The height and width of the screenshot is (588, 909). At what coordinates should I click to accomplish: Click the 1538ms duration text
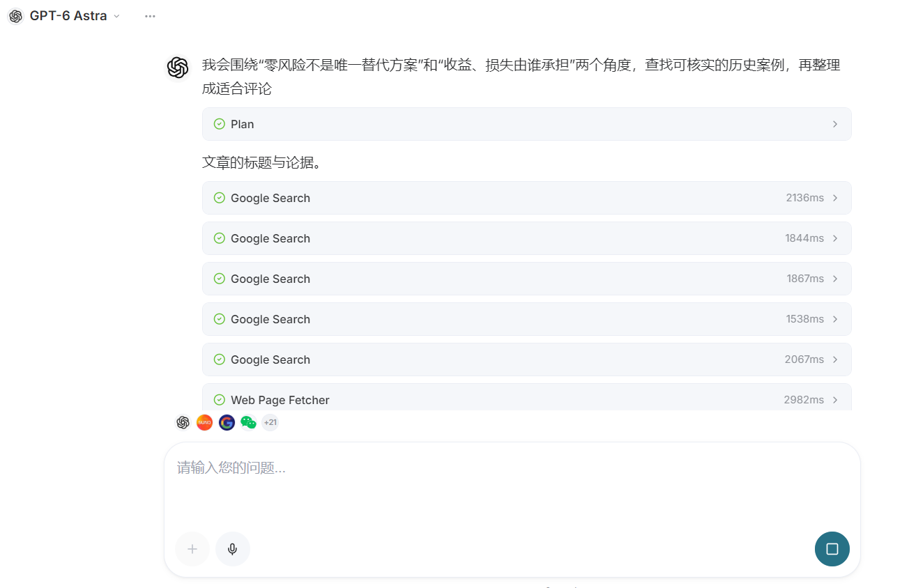(805, 319)
